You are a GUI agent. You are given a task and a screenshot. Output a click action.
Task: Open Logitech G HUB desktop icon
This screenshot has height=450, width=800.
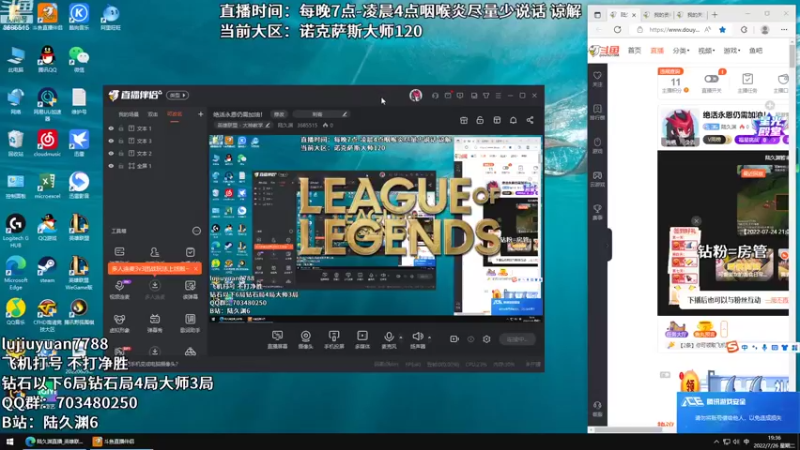tap(15, 231)
